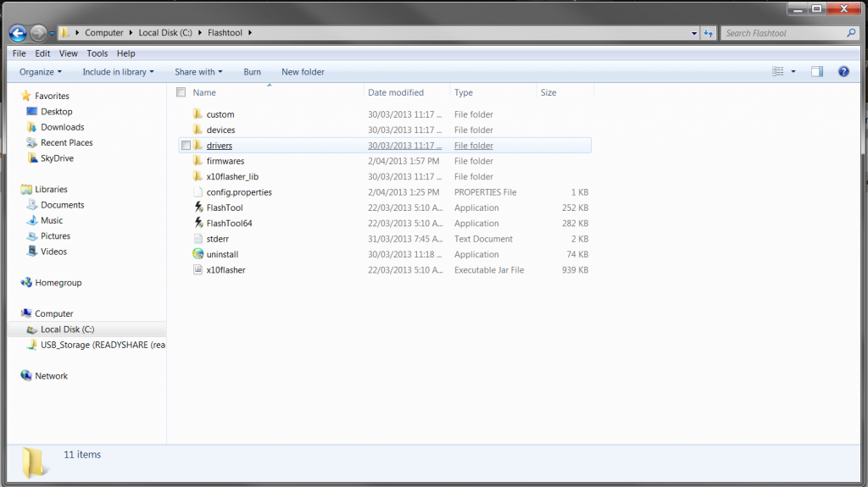Expand Include in library dropdown
This screenshot has height=487, width=868.
pyautogui.click(x=118, y=72)
